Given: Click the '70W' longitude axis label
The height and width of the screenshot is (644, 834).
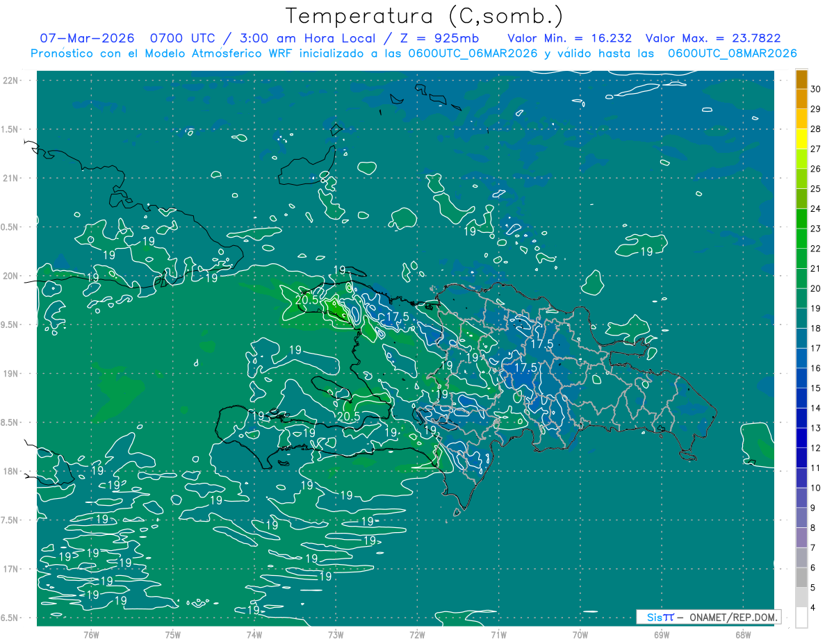Looking at the screenshot, I should 580,634.
